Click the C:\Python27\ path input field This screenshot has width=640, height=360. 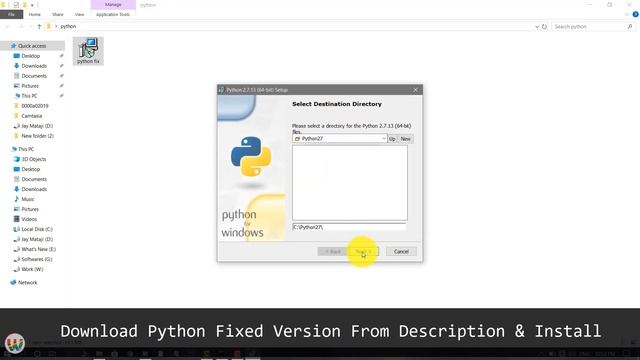click(x=349, y=227)
